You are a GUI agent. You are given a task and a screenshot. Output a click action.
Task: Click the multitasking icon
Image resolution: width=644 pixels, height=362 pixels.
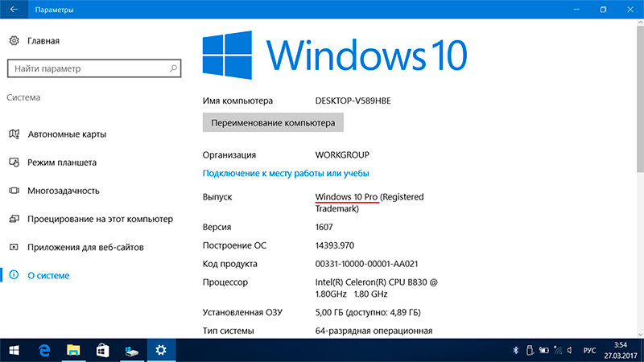pyautogui.click(x=14, y=191)
